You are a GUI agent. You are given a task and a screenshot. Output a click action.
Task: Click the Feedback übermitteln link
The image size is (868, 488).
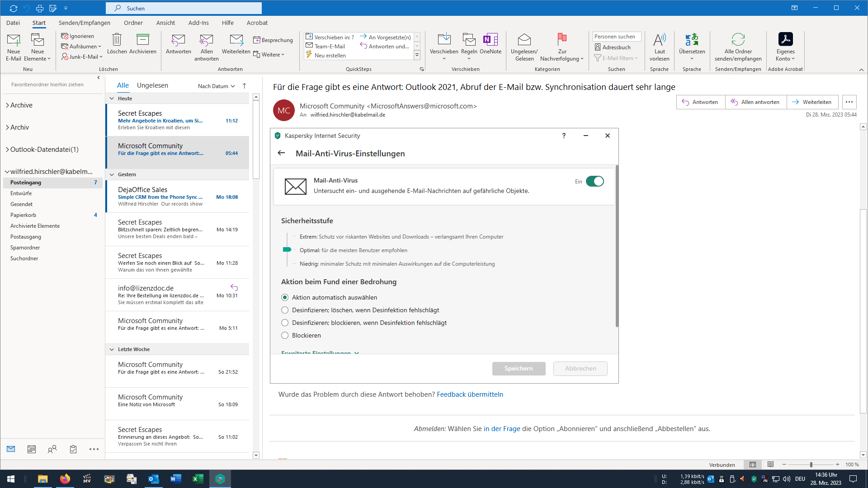470,394
